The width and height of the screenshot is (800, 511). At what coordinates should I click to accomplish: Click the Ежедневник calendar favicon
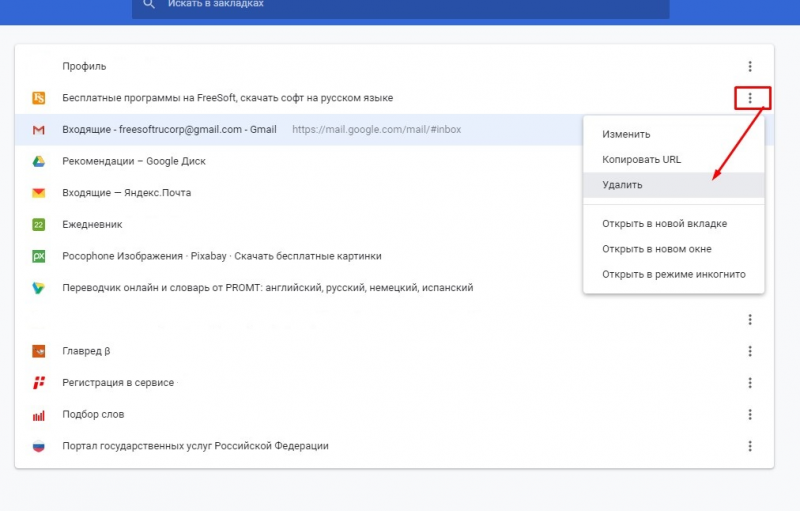39,224
